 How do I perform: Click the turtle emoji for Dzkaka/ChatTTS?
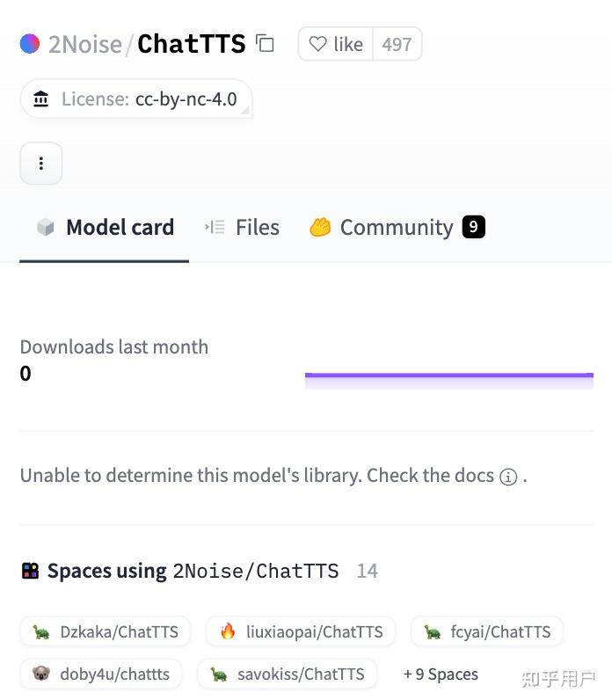pyautogui.click(x=41, y=631)
